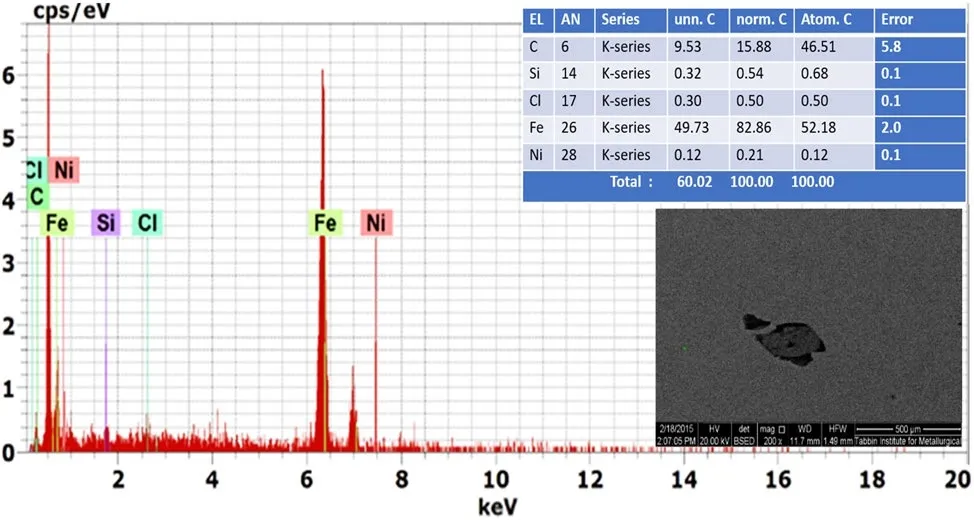Click the purple Si element label
Viewport: 974px width, 520px height.
coord(105,223)
